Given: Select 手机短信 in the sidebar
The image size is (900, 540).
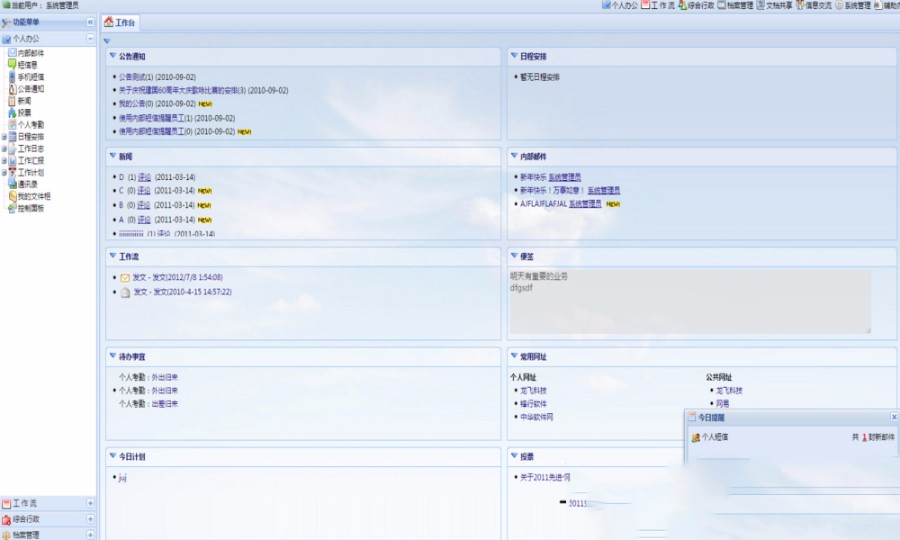Looking at the screenshot, I should [x=30, y=76].
